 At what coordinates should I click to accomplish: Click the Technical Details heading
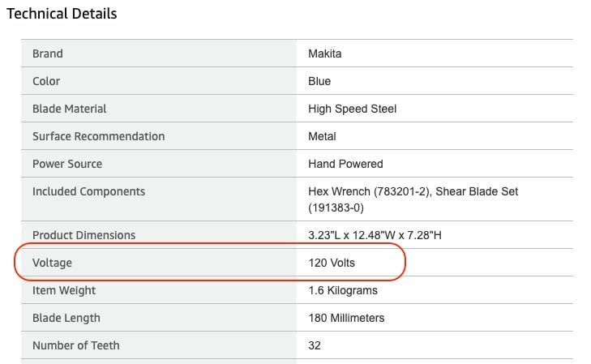(62, 14)
